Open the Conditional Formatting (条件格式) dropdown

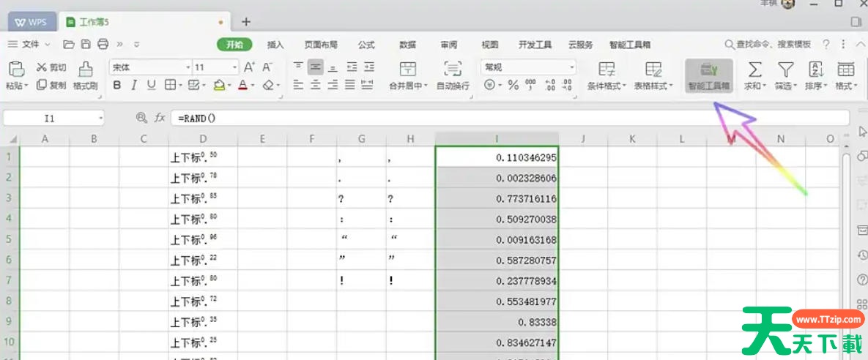coord(607,76)
